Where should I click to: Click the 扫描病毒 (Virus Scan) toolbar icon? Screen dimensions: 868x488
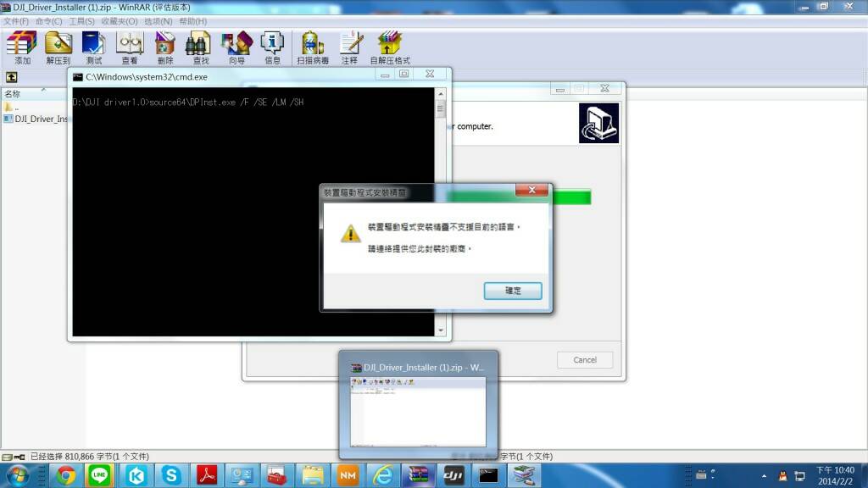point(313,47)
